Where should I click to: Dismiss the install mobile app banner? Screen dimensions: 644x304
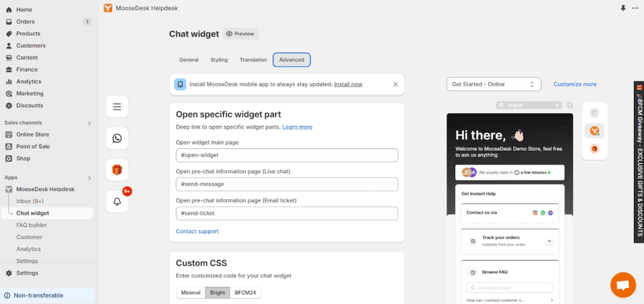tap(396, 84)
